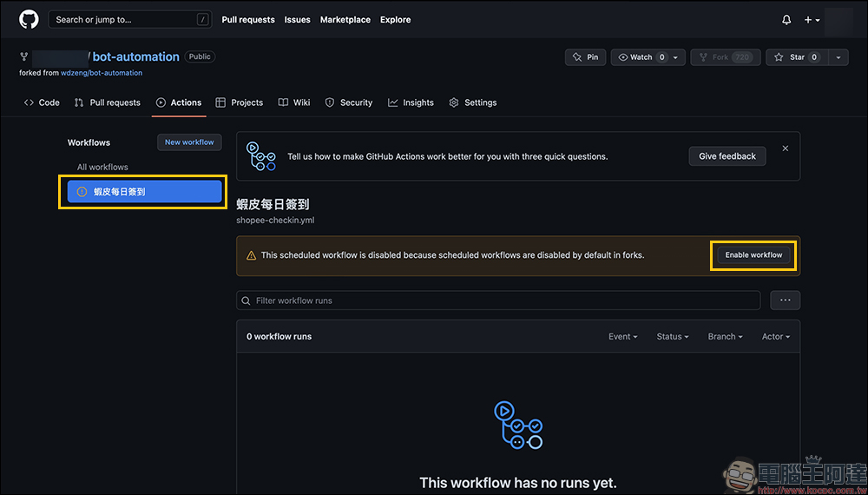Click the New workflow button
The image size is (868, 495).
coord(189,142)
